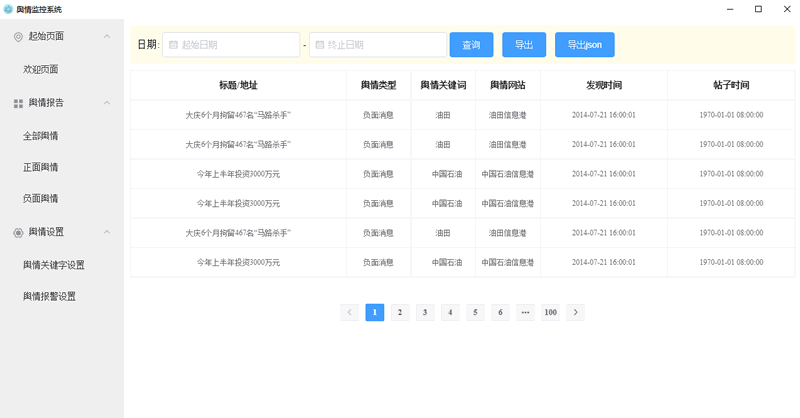Click the calendar icon in 起始日期 field
Screen dimensions: 800x418
pos(173,45)
